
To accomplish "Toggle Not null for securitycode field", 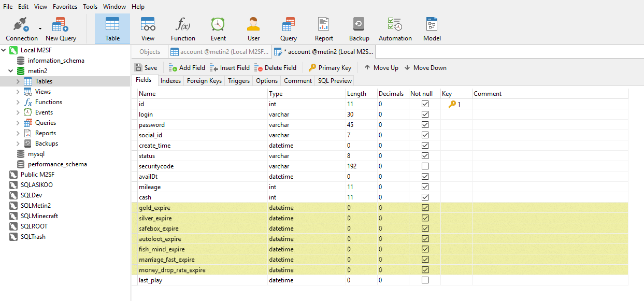I will (x=425, y=166).
